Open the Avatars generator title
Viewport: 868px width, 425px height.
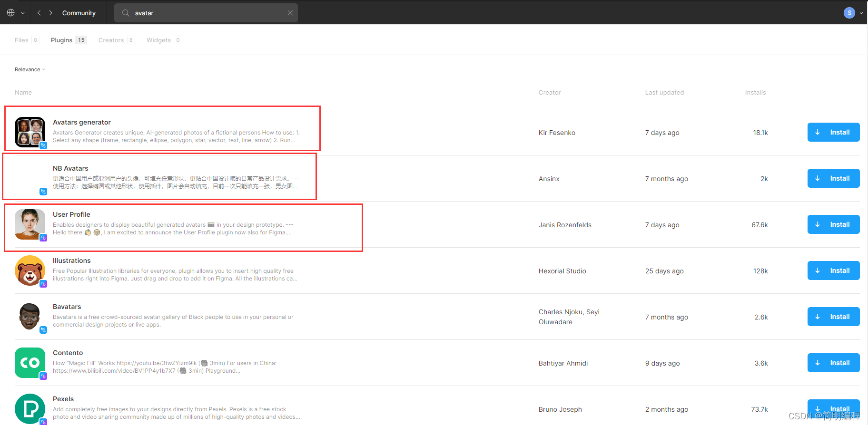pos(82,122)
